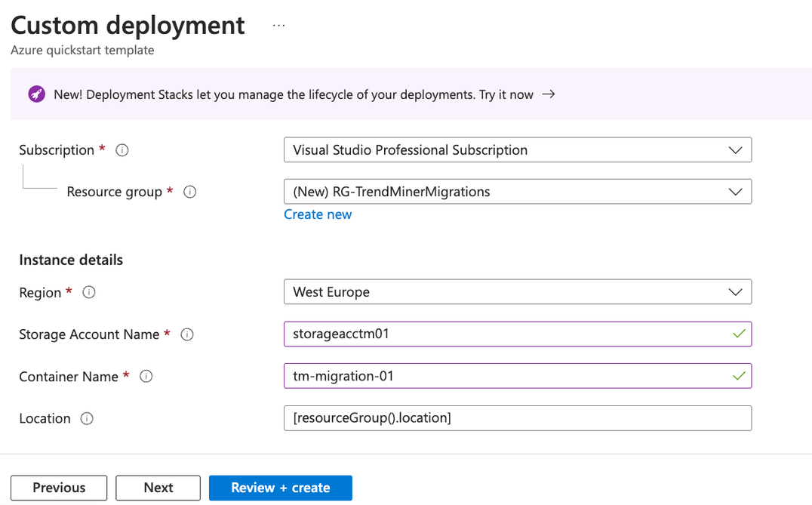Click the Review + create button
The height and width of the screenshot is (505, 812).
click(280, 488)
